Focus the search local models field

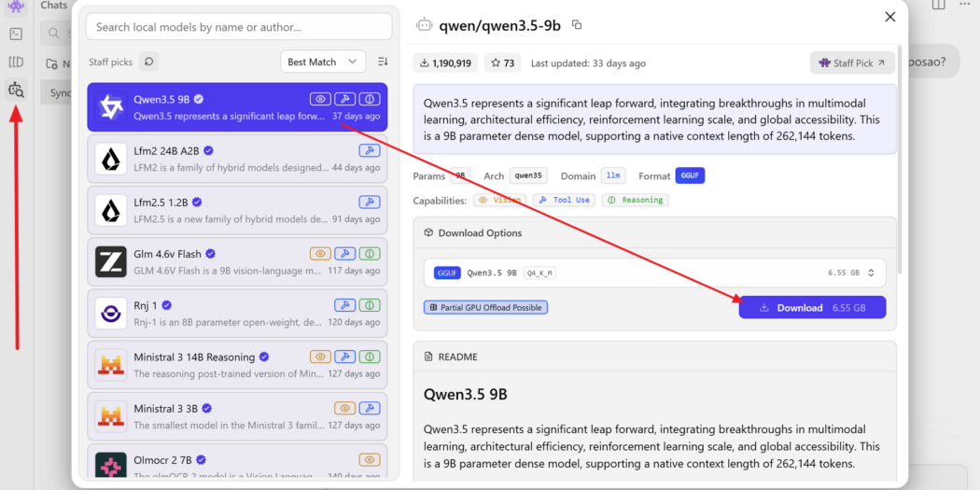239,27
